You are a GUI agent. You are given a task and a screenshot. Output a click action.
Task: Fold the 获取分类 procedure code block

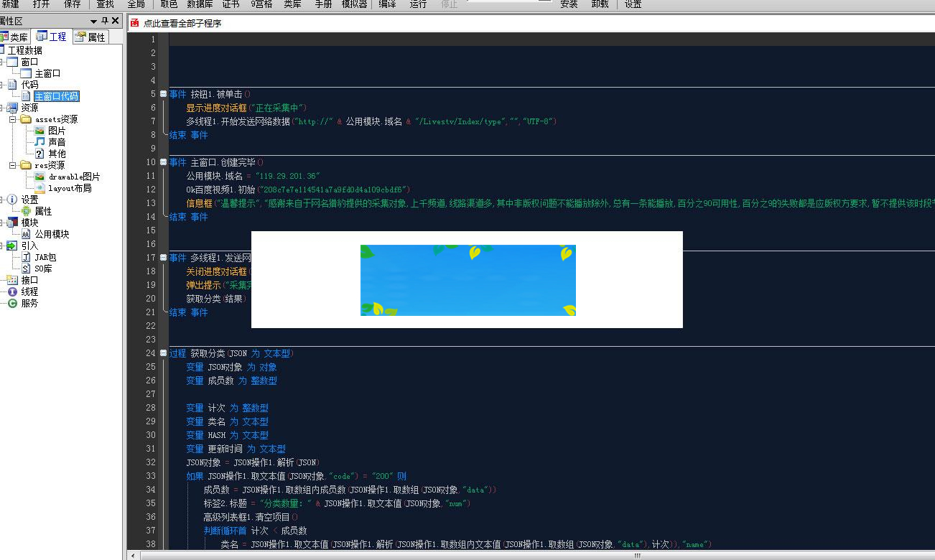coord(163,353)
